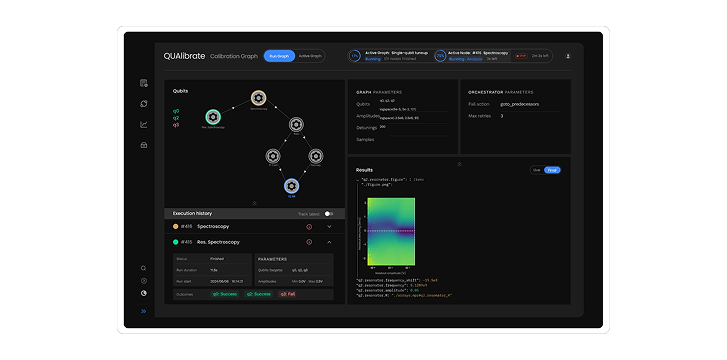This screenshot has width=727, height=360.
Task: Toggle the Track latest switch
Action: tap(329, 214)
